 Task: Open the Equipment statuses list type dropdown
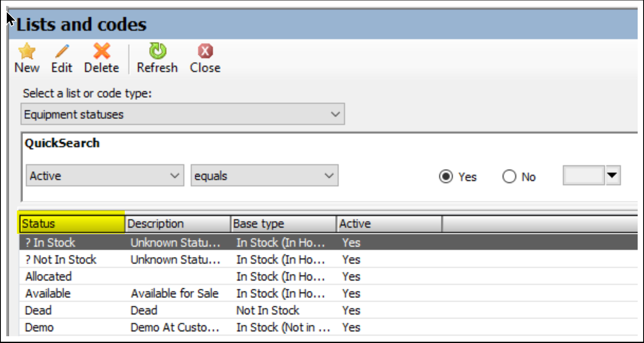183,114
